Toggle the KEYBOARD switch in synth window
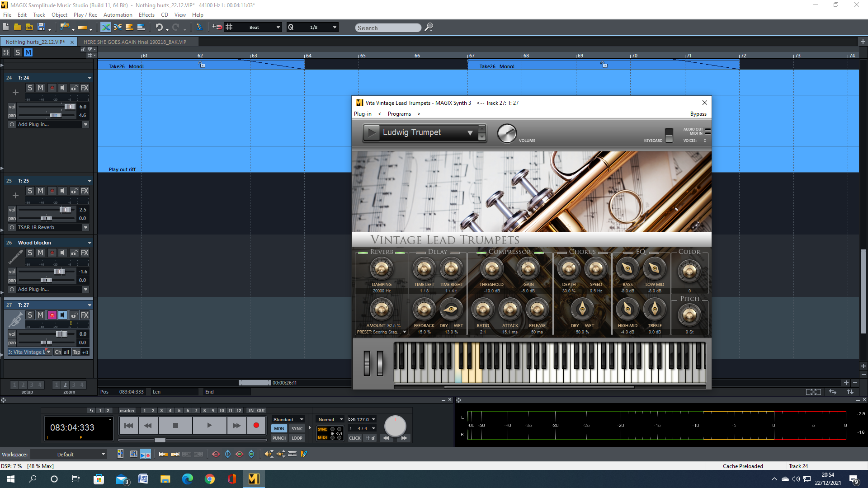 [x=669, y=135]
